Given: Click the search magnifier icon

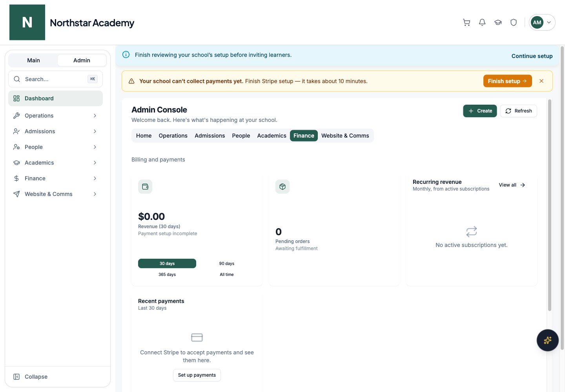Looking at the screenshot, I should tap(17, 79).
